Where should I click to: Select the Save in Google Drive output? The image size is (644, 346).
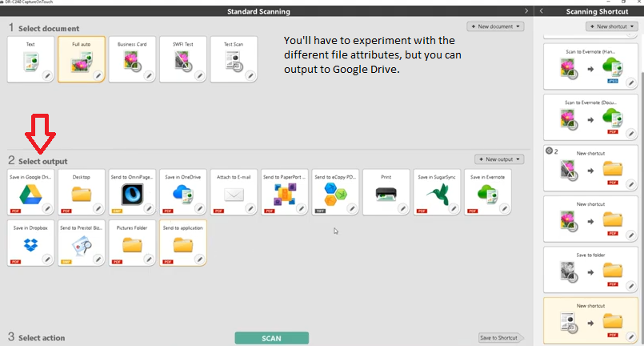pos(28,192)
